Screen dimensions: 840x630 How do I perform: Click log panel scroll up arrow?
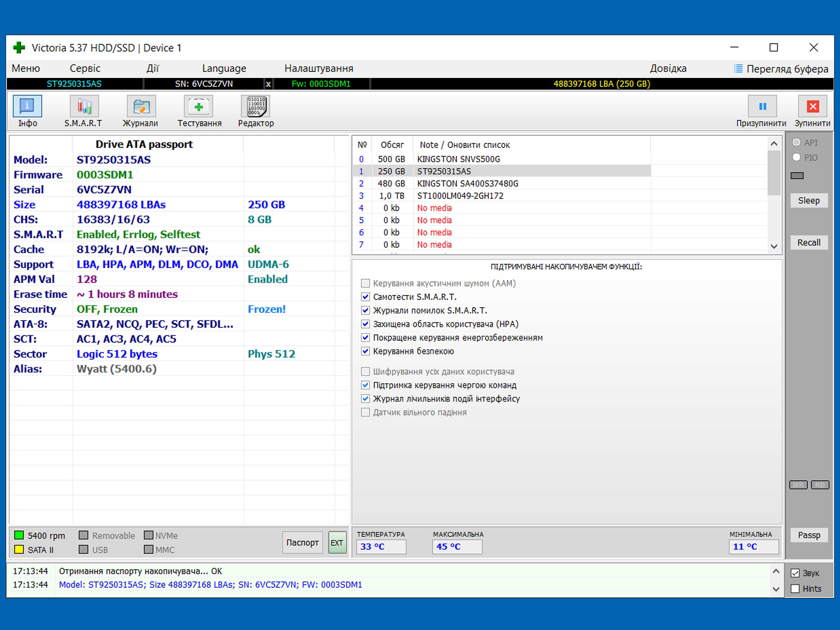(776, 571)
